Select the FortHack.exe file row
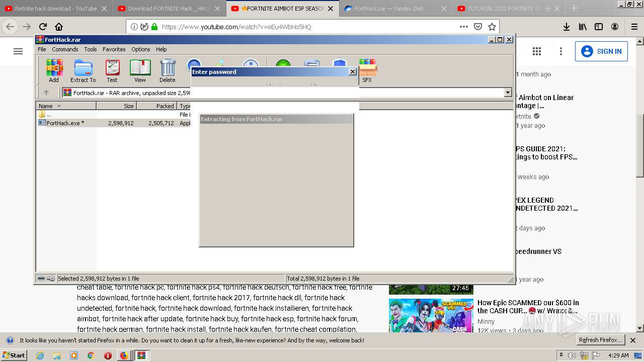The height and width of the screenshot is (362, 644). click(113, 123)
